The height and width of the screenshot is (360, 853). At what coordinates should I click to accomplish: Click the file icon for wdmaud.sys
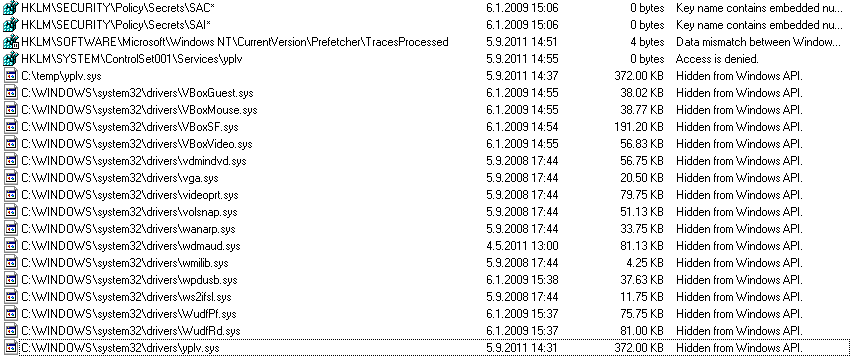(x=10, y=246)
